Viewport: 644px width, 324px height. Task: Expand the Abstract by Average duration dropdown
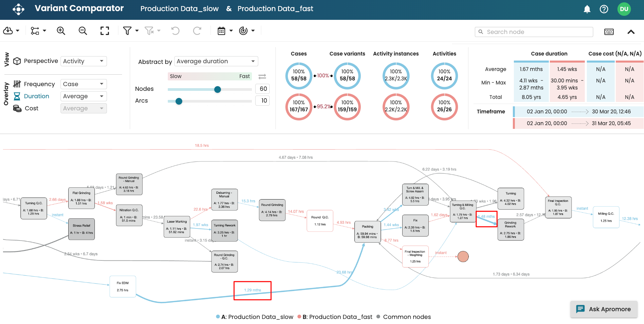[216, 61]
